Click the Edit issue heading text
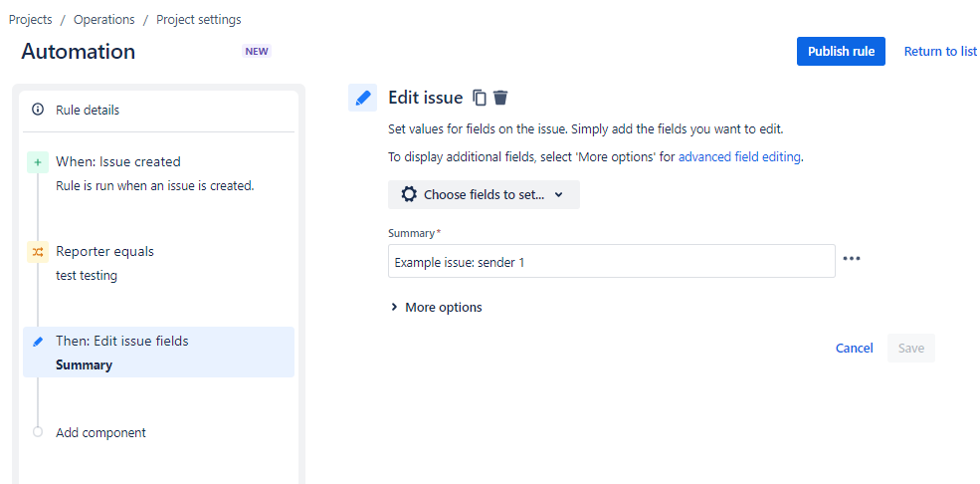The image size is (980, 484). (426, 98)
